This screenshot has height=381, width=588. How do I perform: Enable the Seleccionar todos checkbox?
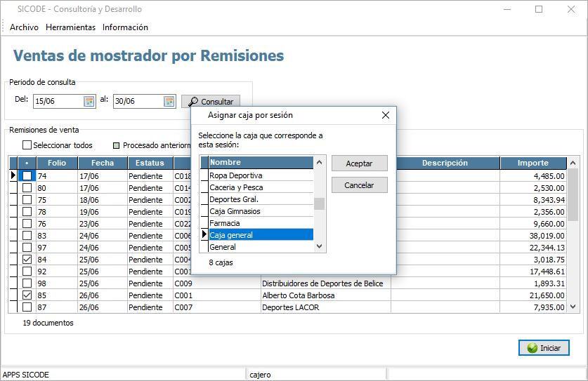[27, 145]
